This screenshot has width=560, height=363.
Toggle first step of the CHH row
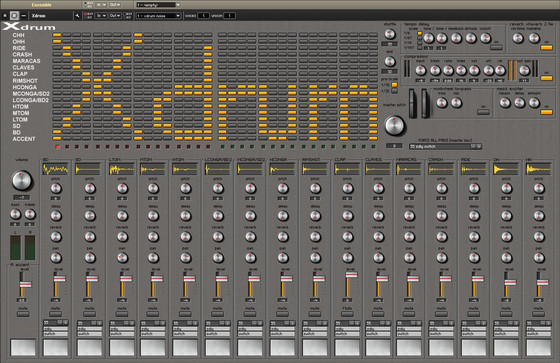pos(57,35)
